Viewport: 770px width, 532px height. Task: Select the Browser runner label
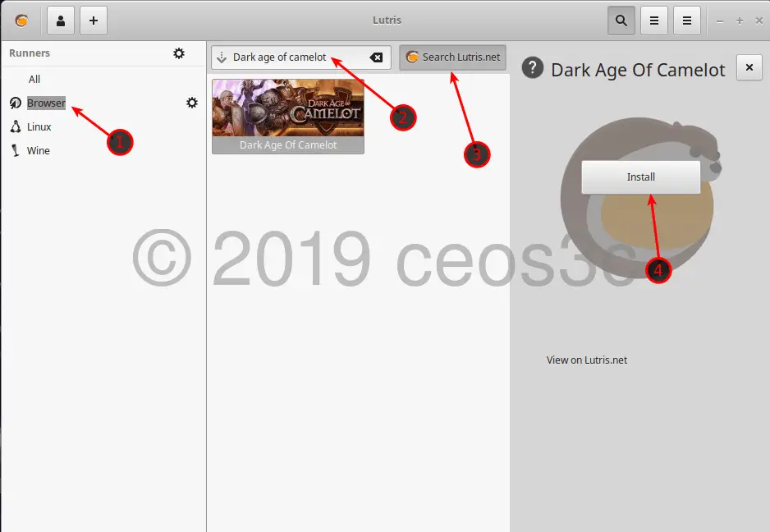(x=46, y=103)
